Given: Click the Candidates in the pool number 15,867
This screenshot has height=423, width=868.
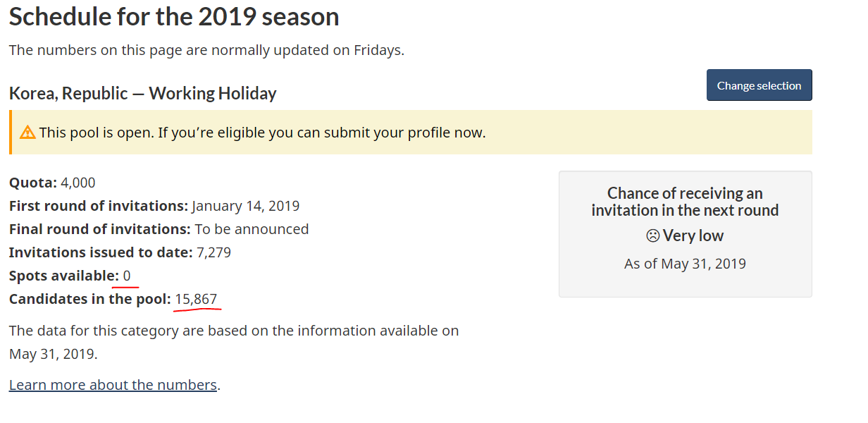Looking at the screenshot, I should click(196, 299).
